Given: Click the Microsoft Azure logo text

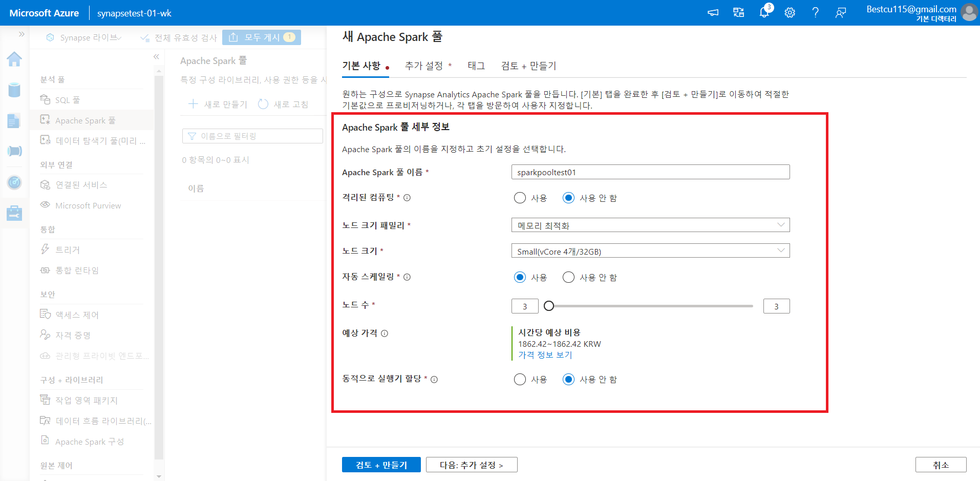Looking at the screenshot, I should click(x=44, y=13).
